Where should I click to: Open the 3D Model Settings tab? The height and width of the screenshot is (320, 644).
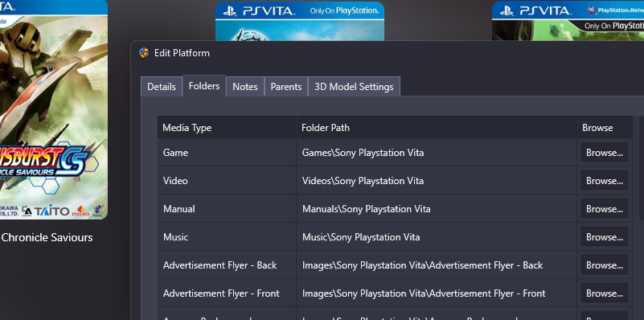pyautogui.click(x=354, y=87)
